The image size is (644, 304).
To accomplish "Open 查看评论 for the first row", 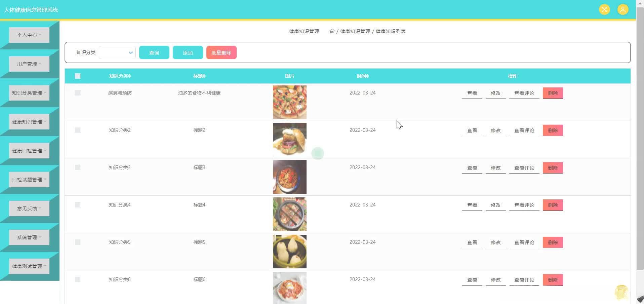I will 524,93.
